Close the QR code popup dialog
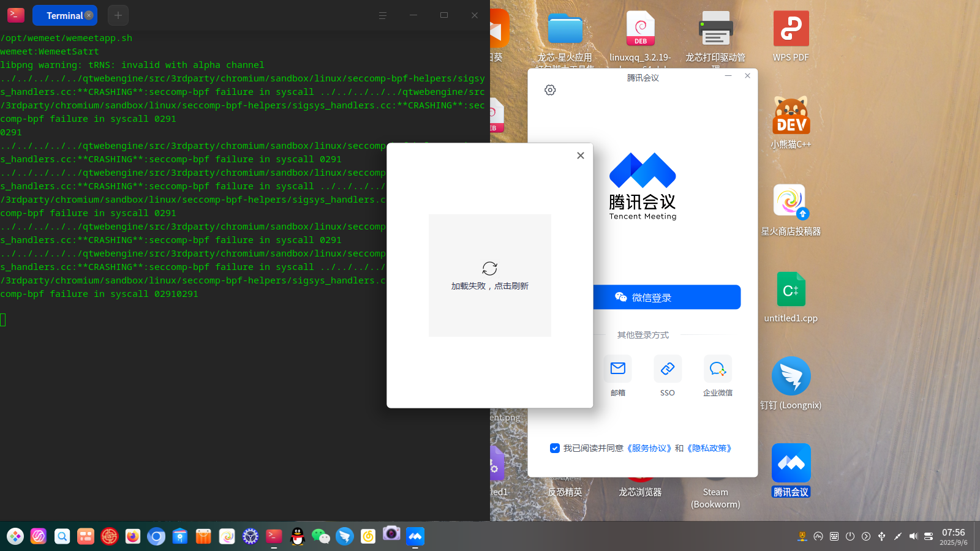Image resolution: width=980 pixels, height=551 pixels. [x=581, y=156]
